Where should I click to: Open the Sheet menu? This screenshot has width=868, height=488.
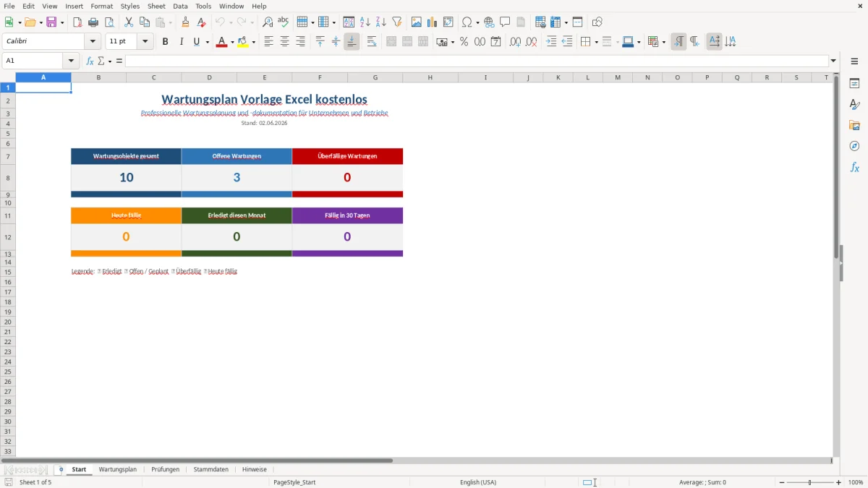(x=156, y=6)
